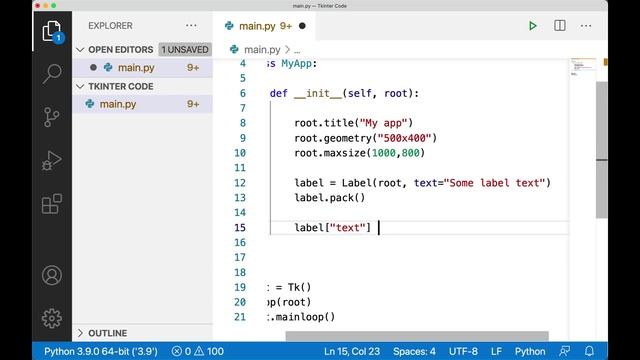This screenshot has width=640, height=360.
Task: Click the feedback icon in status bar
Action: [x=565, y=351]
